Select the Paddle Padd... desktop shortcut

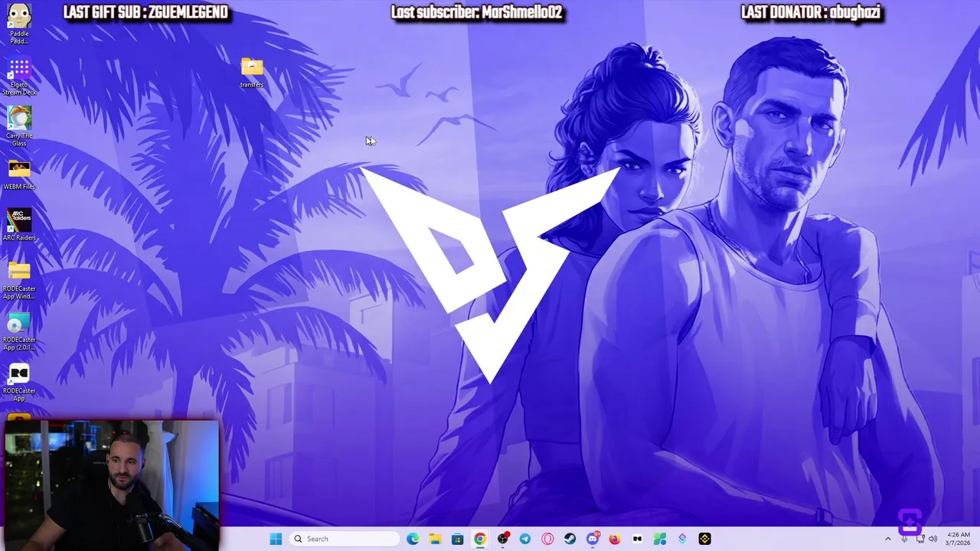(x=19, y=24)
